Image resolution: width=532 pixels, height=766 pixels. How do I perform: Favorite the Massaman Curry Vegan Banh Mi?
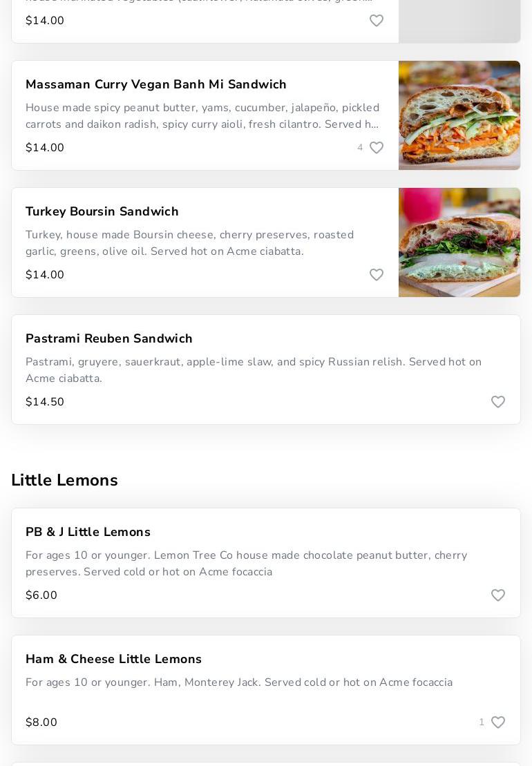377,148
